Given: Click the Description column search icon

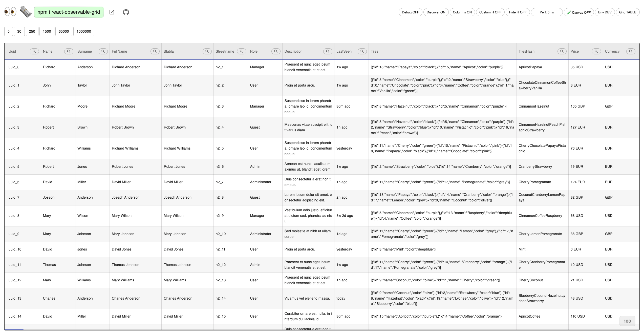Looking at the screenshot, I should pos(328,51).
